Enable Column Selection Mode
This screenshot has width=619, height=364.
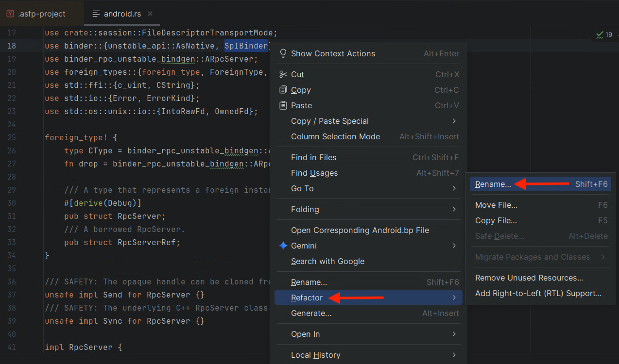tap(335, 136)
